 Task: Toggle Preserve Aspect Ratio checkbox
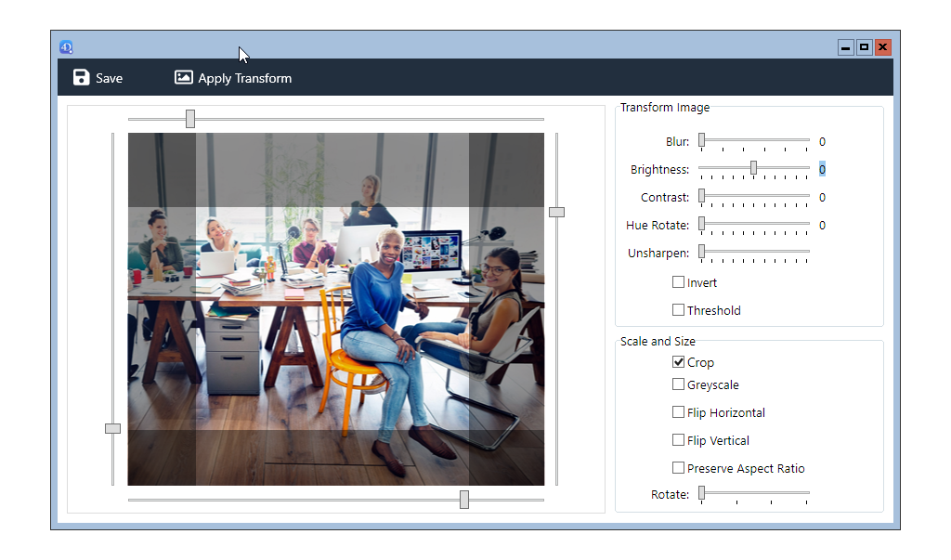678,468
